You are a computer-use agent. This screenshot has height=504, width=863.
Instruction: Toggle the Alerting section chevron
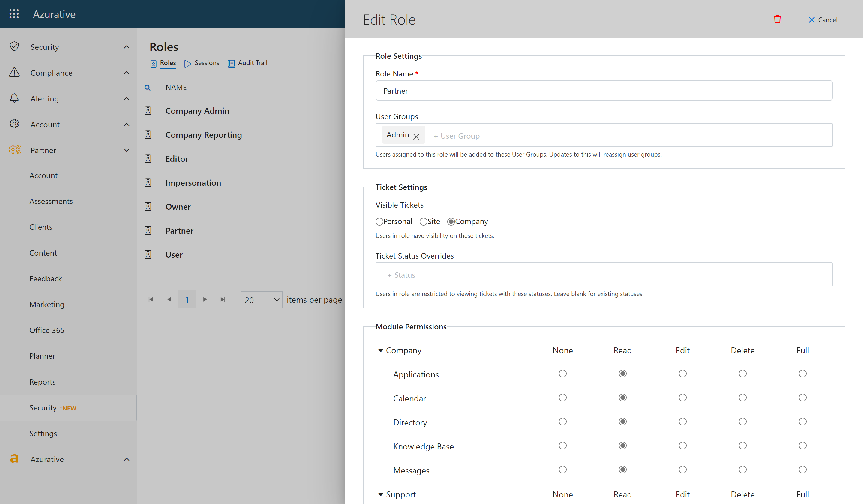127,99
